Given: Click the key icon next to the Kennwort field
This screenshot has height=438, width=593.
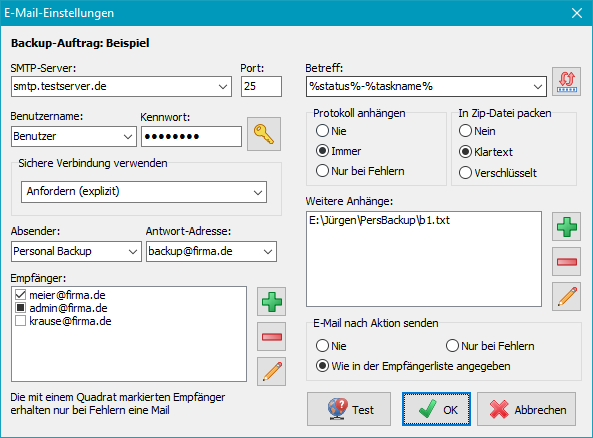Looking at the screenshot, I should [264, 134].
